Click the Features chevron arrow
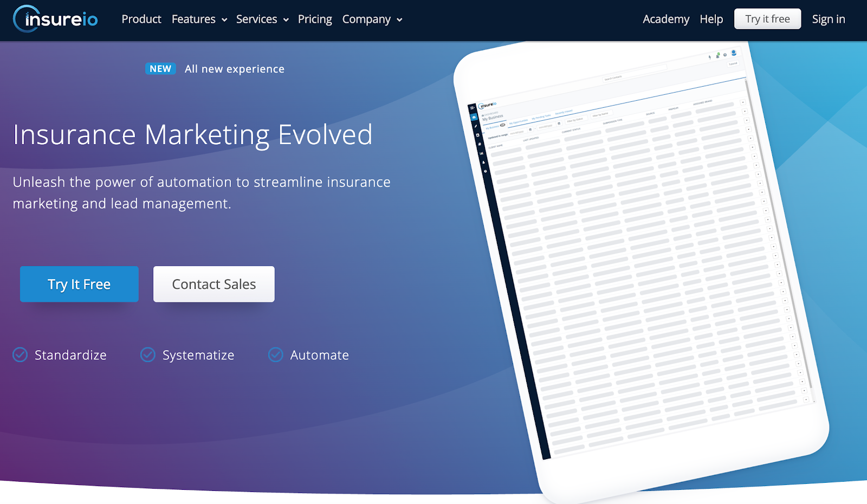Image resolution: width=867 pixels, height=504 pixels. tap(224, 20)
